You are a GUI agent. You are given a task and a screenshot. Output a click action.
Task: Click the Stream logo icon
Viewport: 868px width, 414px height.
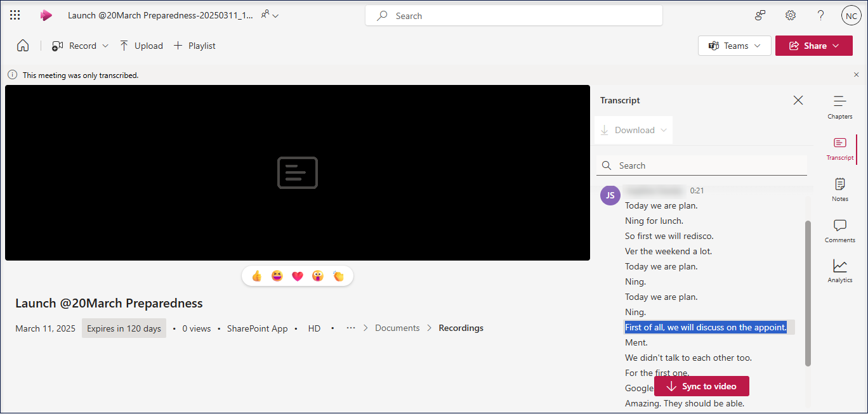(46, 16)
